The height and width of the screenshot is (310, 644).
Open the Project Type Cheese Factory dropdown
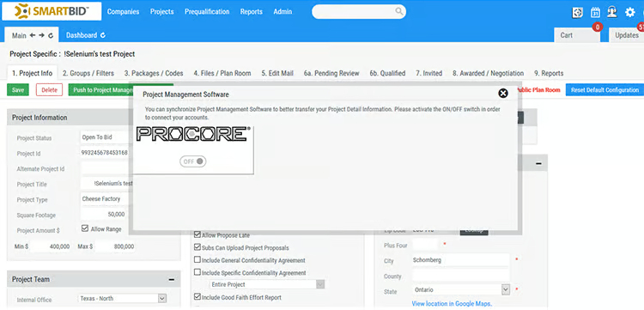pos(106,198)
